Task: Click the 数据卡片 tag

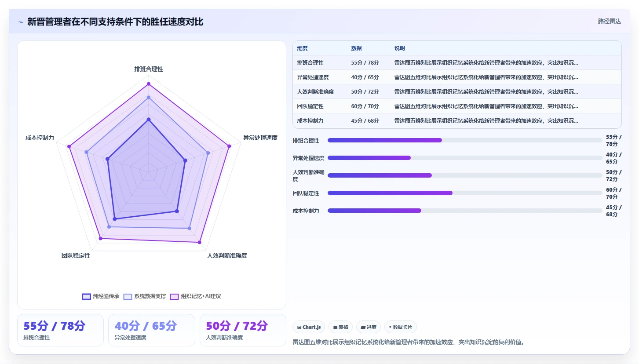Action: (x=401, y=327)
